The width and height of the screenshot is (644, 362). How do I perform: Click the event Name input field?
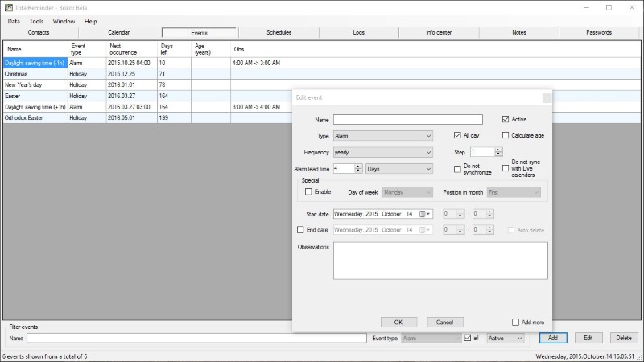[x=408, y=119]
